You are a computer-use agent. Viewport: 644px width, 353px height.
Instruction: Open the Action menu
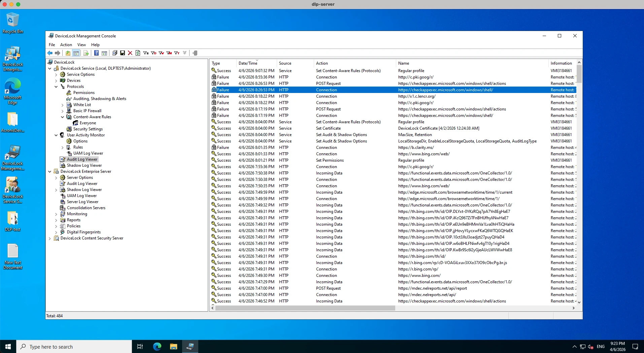(x=66, y=44)
